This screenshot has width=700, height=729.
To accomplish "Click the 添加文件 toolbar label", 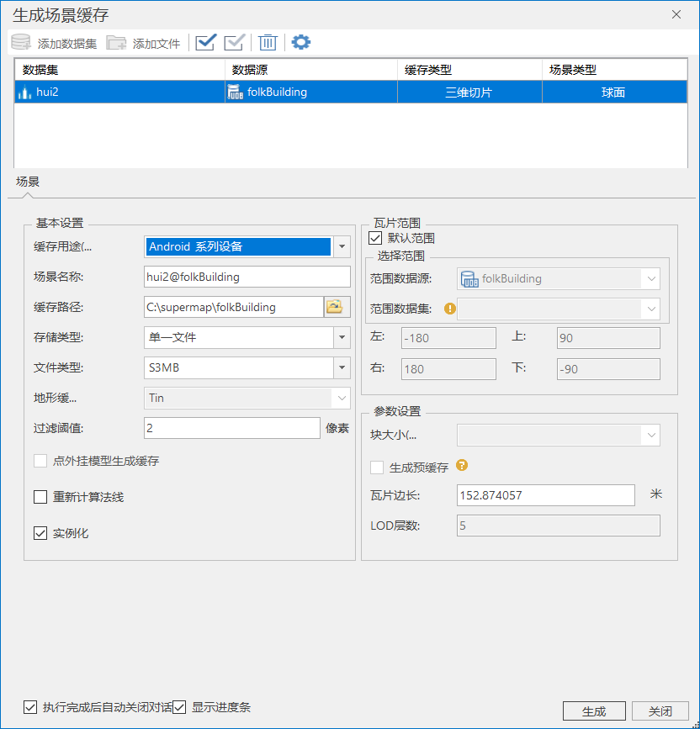I will (x=156, y=43).
